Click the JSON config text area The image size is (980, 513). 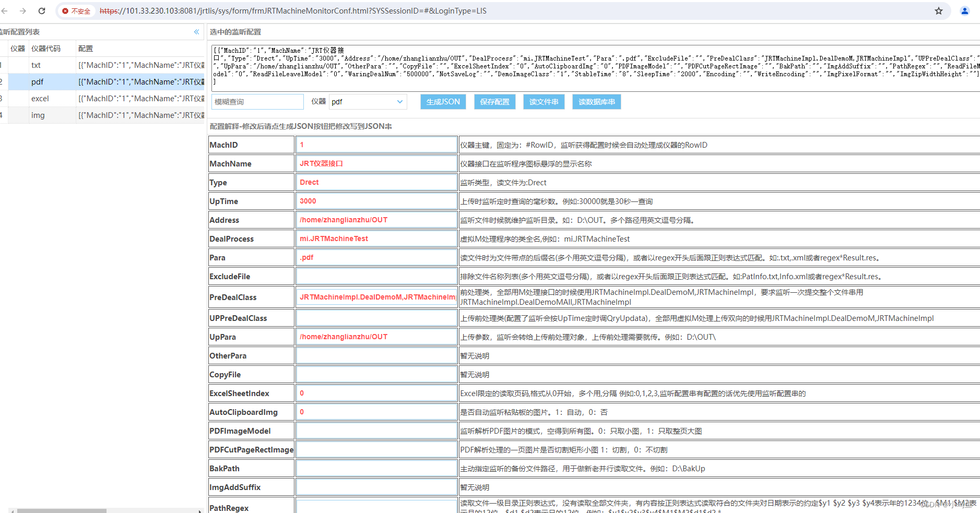pyautogui.click(x=595, y=68)
